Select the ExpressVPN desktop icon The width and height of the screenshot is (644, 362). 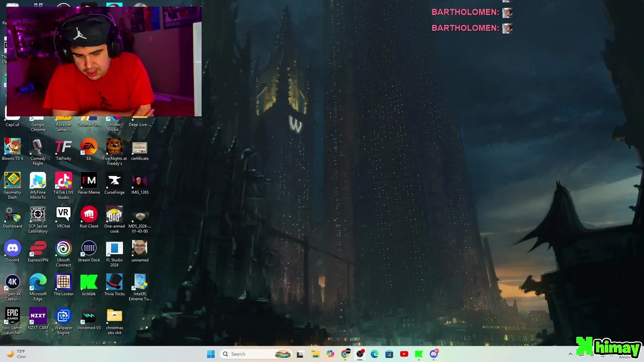coord(38,251)
